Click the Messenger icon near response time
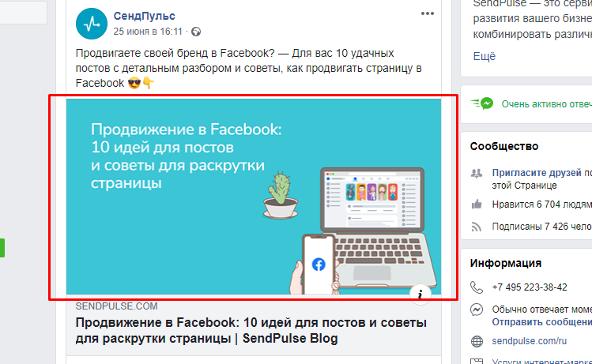The image size is (592, 364). [x=477, y=310]
